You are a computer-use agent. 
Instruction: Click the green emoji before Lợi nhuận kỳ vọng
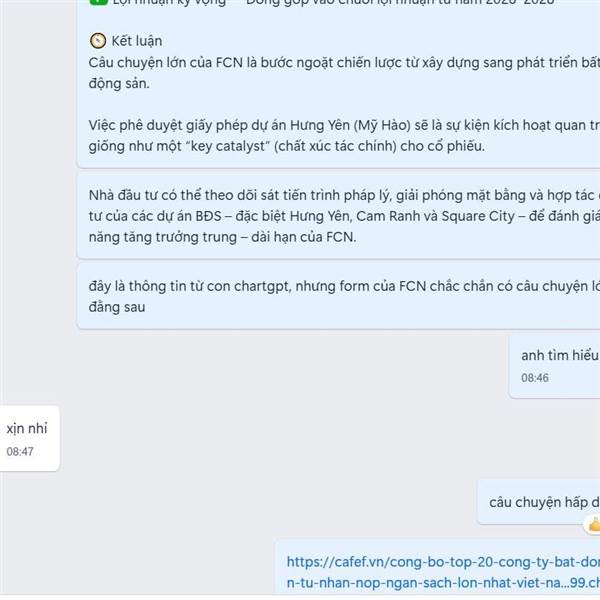click(99, 2)
